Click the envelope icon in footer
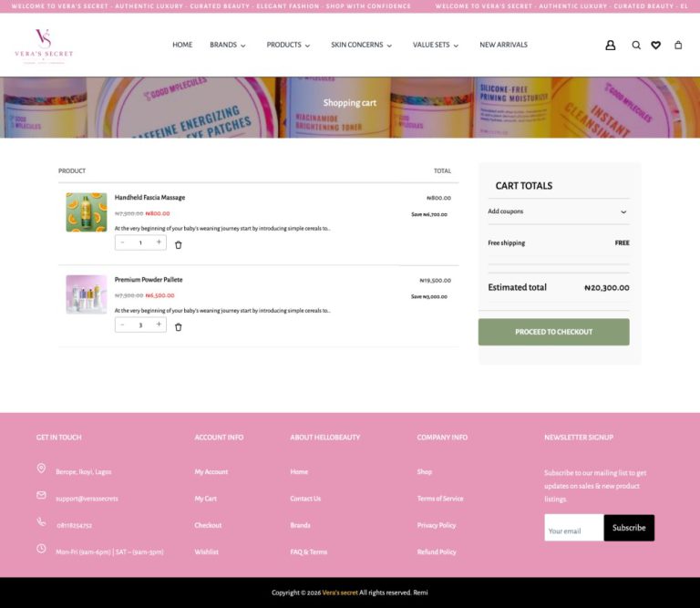 point(41,495)
